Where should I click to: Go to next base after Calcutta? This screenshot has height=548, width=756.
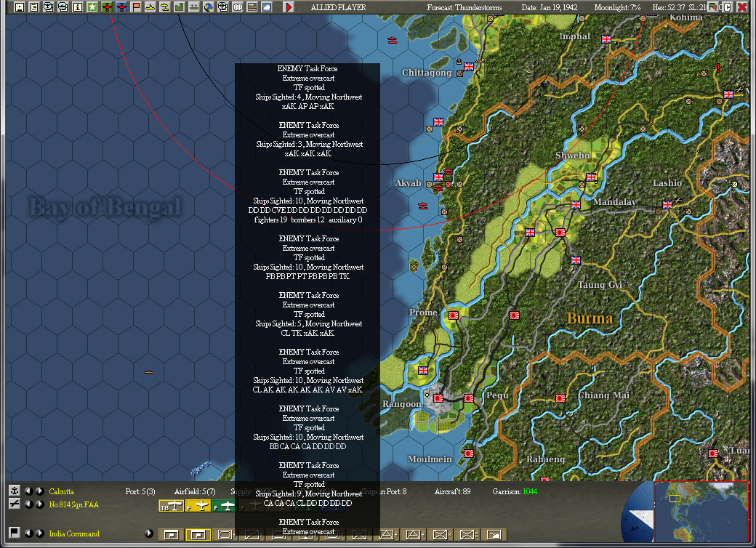pyautogui.click(x=40, y=491)
